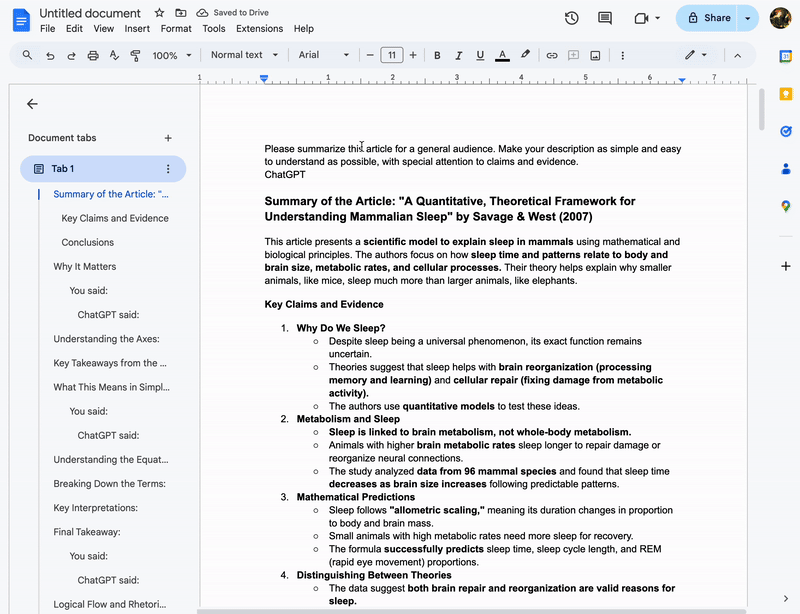The height and width of the screenshot is (614, 800).
Task: Select the paint format roller tool
Action: click(x=135, y=56)
